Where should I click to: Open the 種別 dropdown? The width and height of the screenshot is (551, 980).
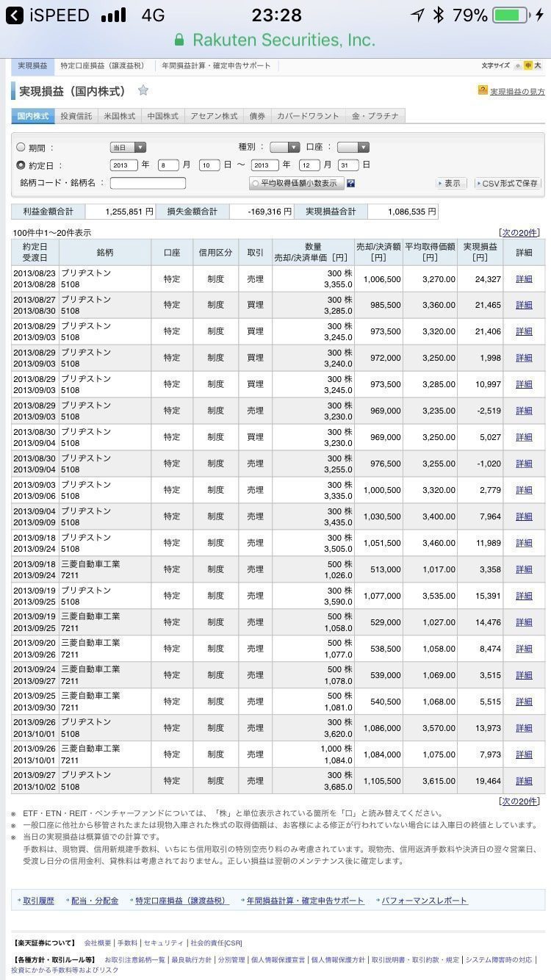[284, 147]
